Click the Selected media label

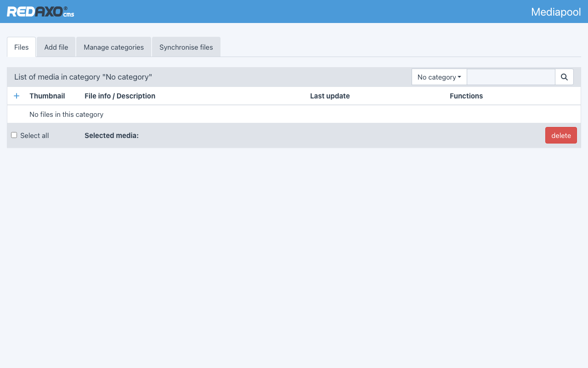112,135
